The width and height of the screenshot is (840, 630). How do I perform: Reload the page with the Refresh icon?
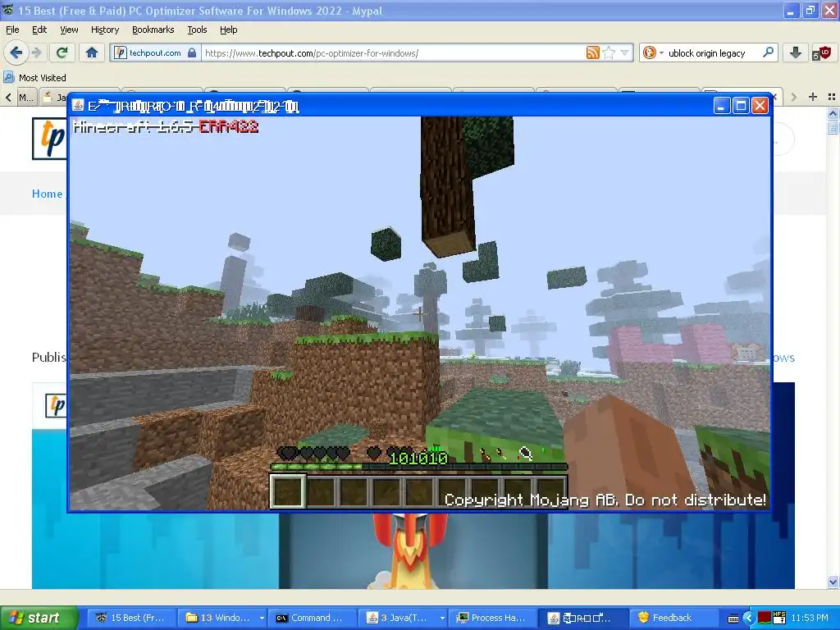[x=62, y=52]
